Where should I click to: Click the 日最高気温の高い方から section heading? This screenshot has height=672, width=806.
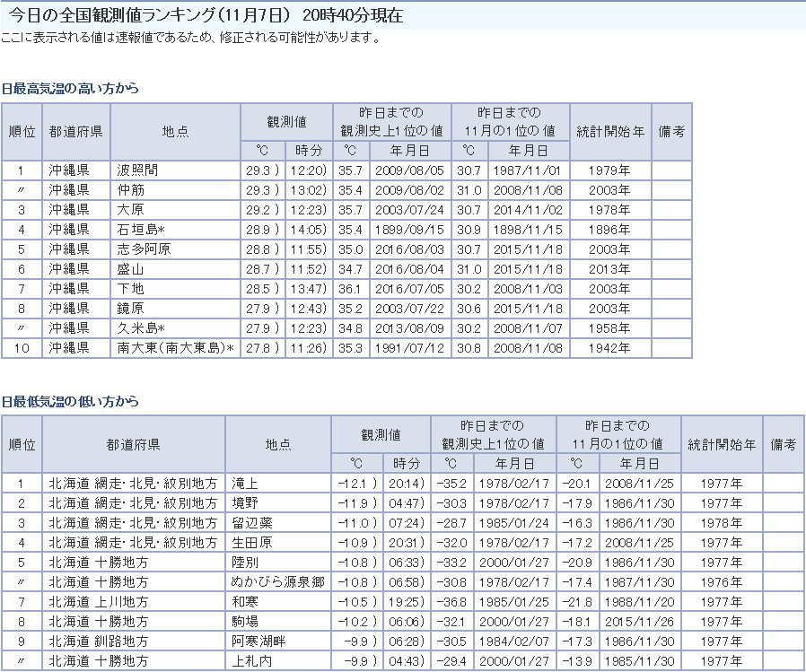click(x=70, y=89)
